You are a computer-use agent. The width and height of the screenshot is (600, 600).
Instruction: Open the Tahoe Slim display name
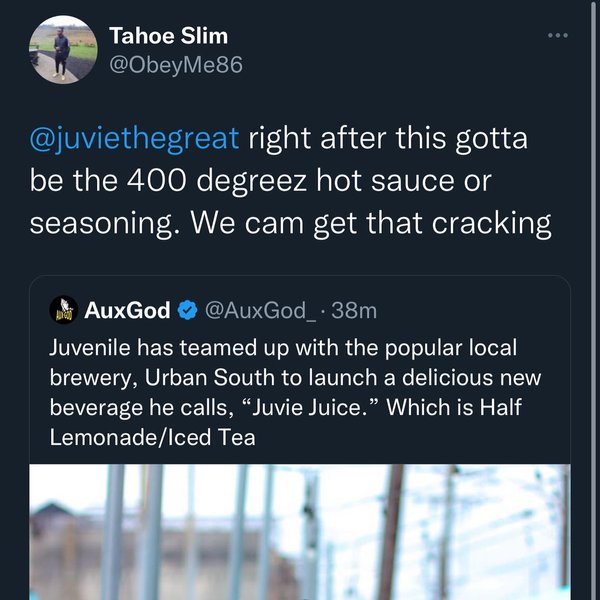(168, 36)
